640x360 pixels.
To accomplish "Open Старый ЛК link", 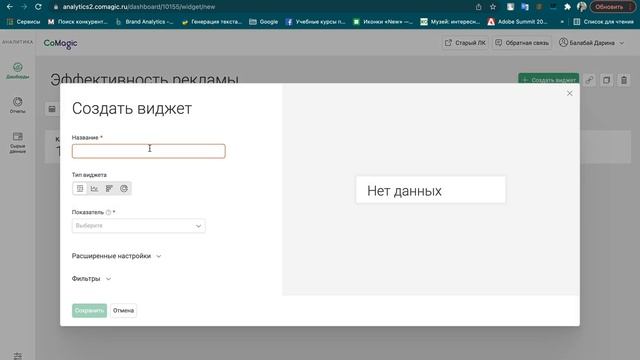I will coord(465,43).
